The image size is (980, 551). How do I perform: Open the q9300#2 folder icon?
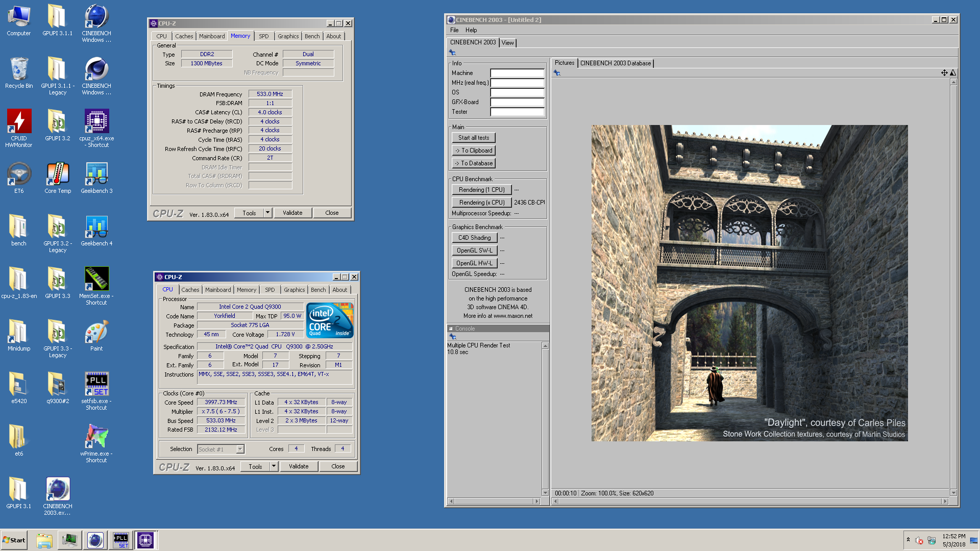pyautogui.click(x=58, y=388)
